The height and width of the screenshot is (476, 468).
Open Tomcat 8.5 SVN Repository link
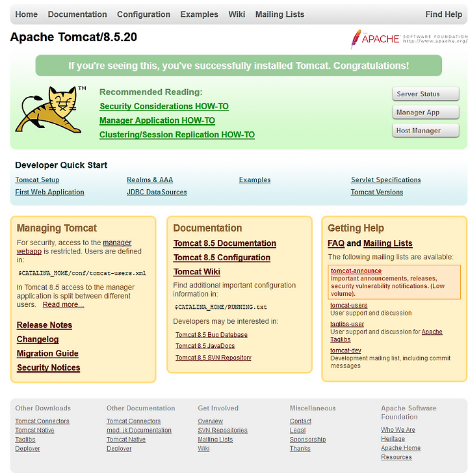[213, 358]
